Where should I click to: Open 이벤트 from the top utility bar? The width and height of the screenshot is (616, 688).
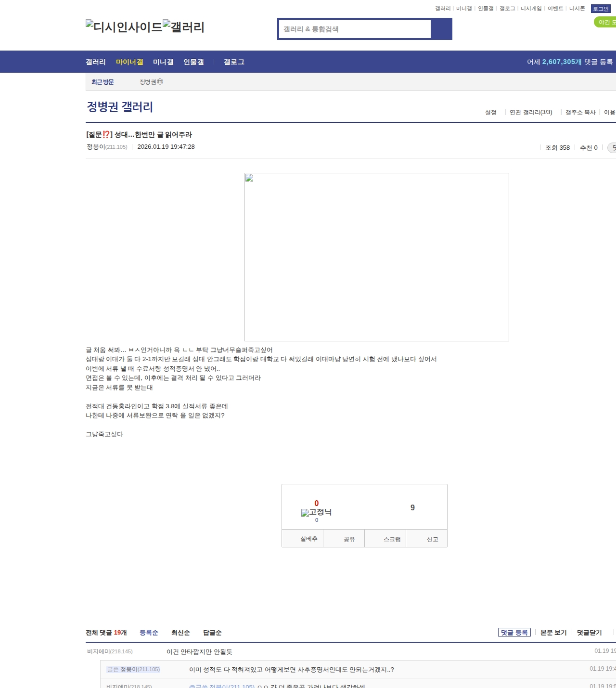(x=555, y=9)
